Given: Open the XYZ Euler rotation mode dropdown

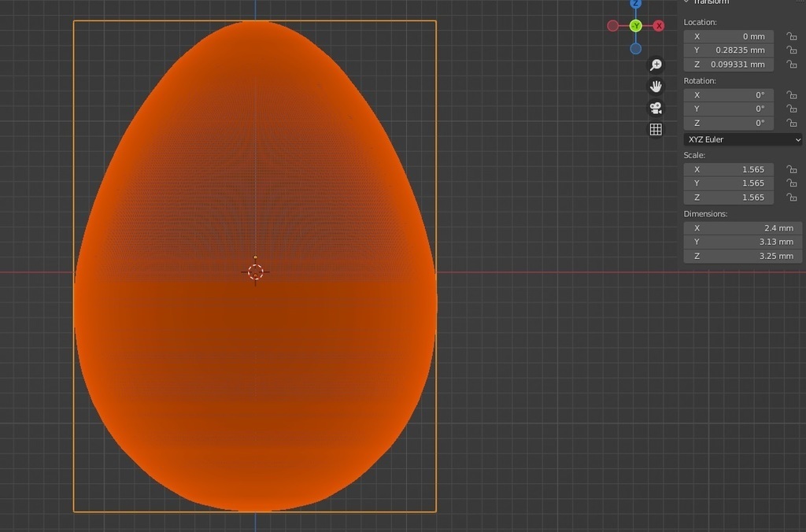Looking at the screenshot, I should pyautogui.click(x=743, y=140).
